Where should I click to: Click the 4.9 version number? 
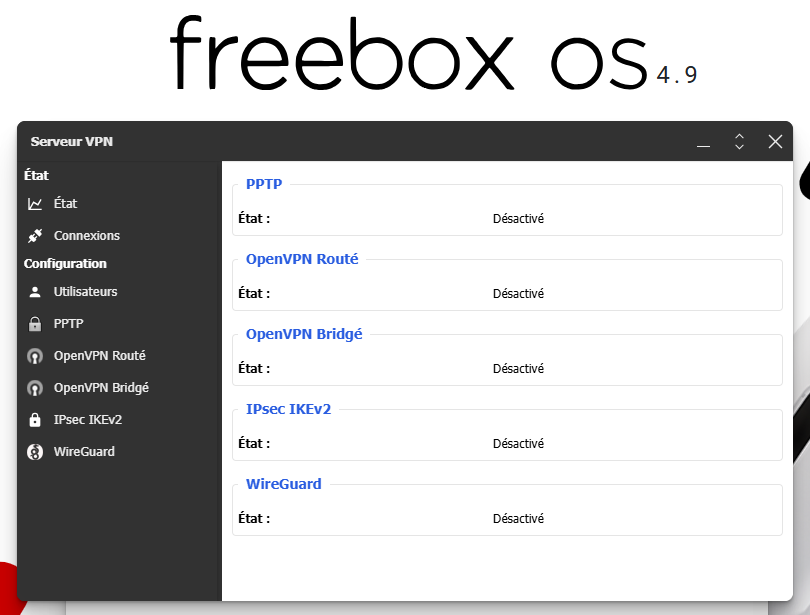(677, 75)
